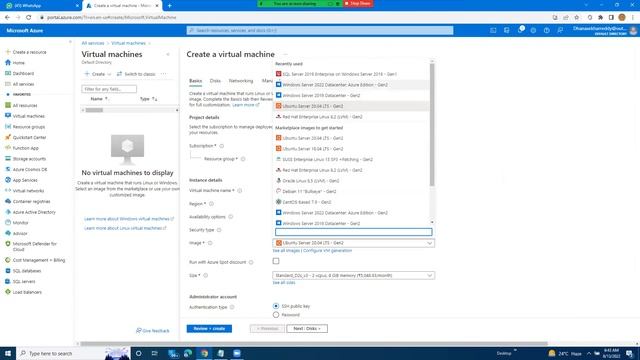The height and width of the screenshot is (360, 640).
Task: Open the help question-mark icon
Action: coord(547,31)
